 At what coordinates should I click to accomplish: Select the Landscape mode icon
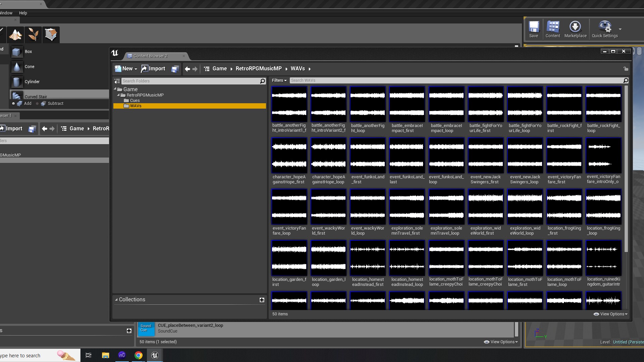15,35
